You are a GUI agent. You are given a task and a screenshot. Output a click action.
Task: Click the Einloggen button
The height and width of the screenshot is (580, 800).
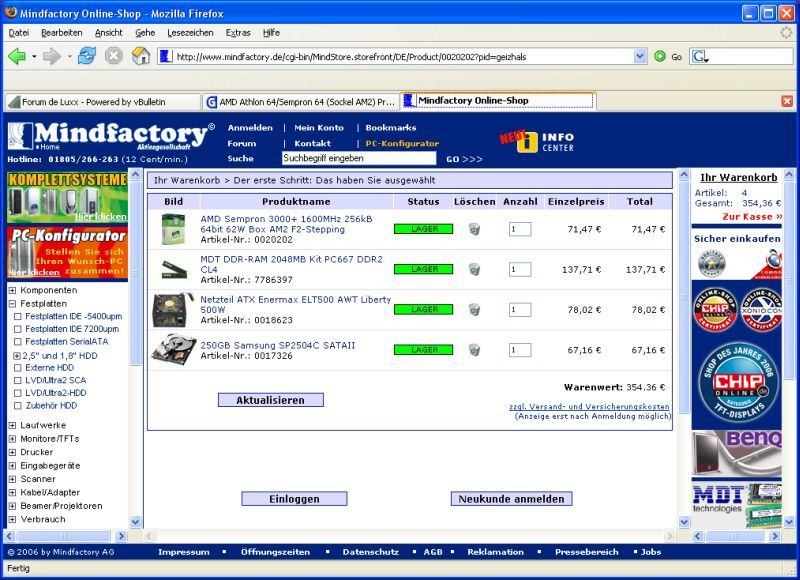(x=294, y=499)
